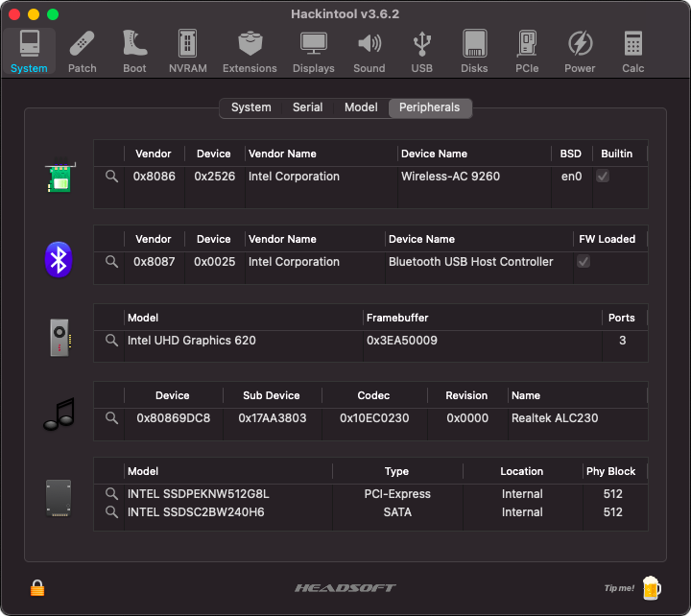Click the network card icon
691x616 pixels.
[60, 176]
